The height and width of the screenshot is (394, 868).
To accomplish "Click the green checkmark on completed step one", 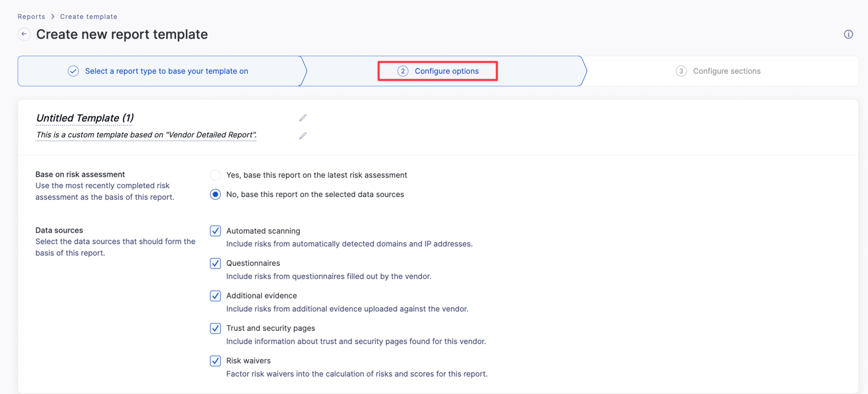I will (73, 71).
